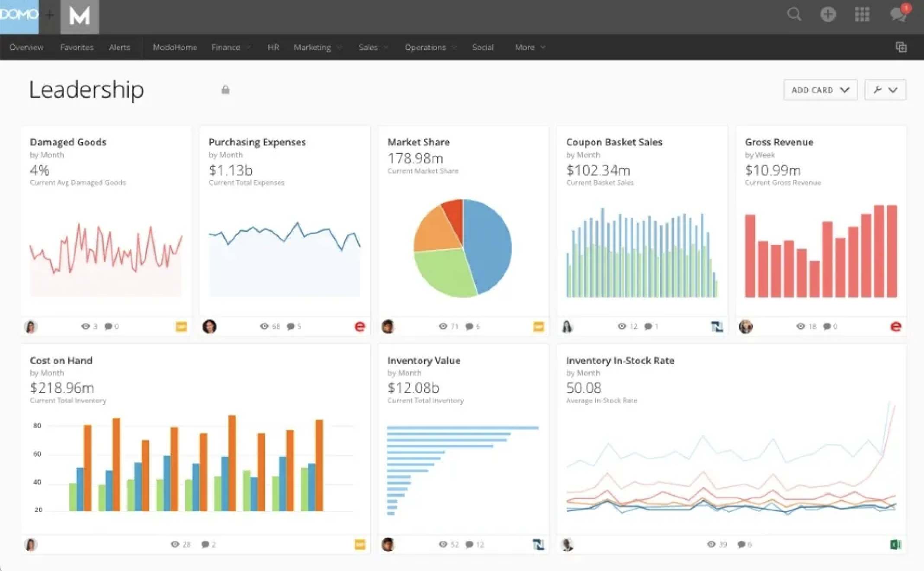Viewport: 924px width, 571px height.
Task: Click the lock icon beside Leadership
Action: coord(225,90)
